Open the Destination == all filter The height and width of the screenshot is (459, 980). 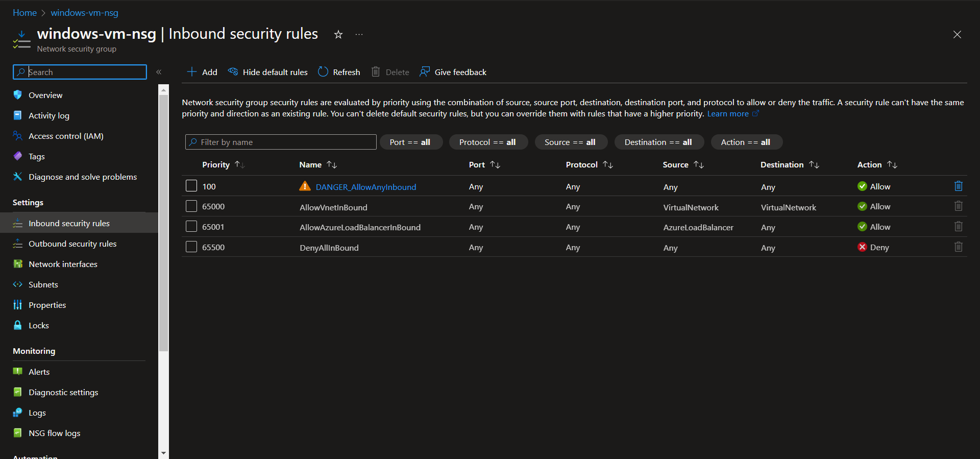(x=659, y=142)
